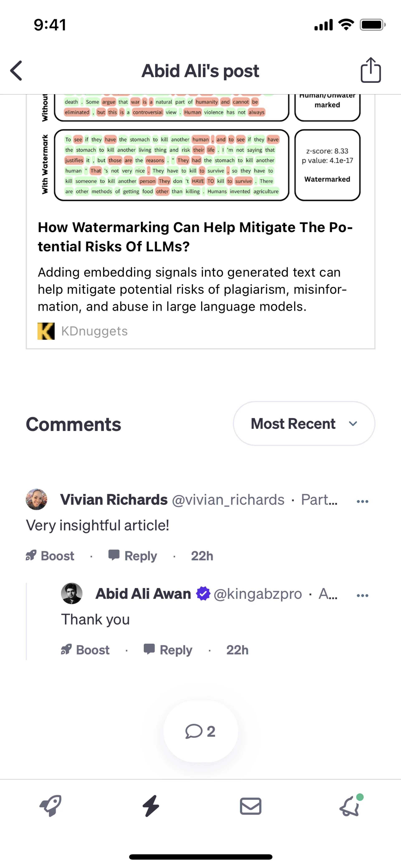This screenshot has height=868, width=401.
Task: Boost Vivian Richards' comment
Action: (x=50, y=556)
